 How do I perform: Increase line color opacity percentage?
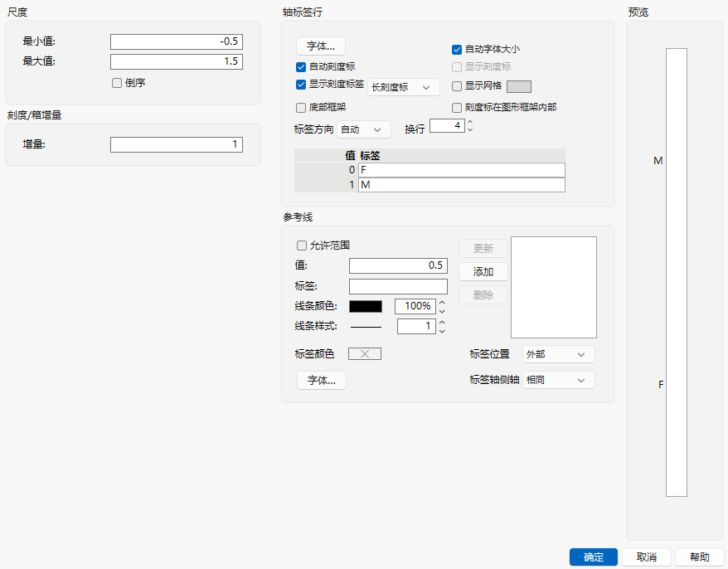coord(442,303)
